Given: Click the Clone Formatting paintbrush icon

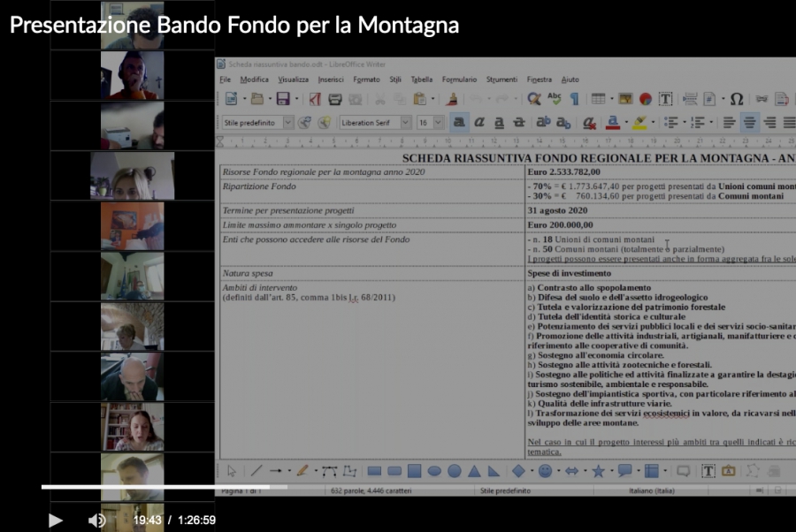Looking at the screenshot, I should [x=452, y=99].
